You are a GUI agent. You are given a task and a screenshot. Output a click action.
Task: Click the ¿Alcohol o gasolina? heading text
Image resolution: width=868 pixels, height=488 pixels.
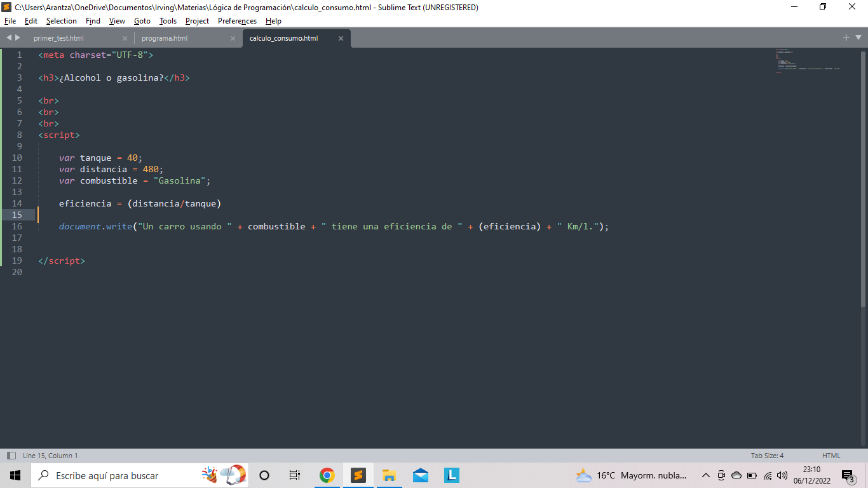coord(111,78)
